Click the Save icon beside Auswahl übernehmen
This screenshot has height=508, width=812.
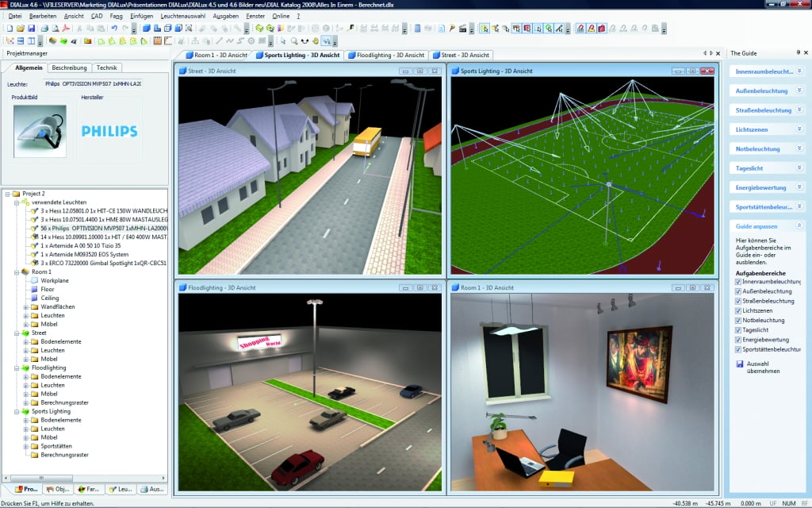point(740,364)
